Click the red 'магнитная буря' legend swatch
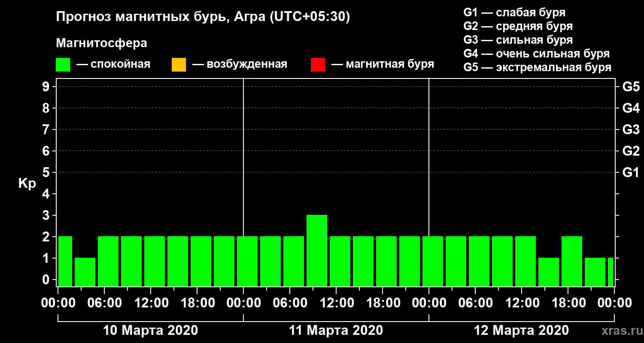This screenshot has height=343, width=644. point(318,65)
